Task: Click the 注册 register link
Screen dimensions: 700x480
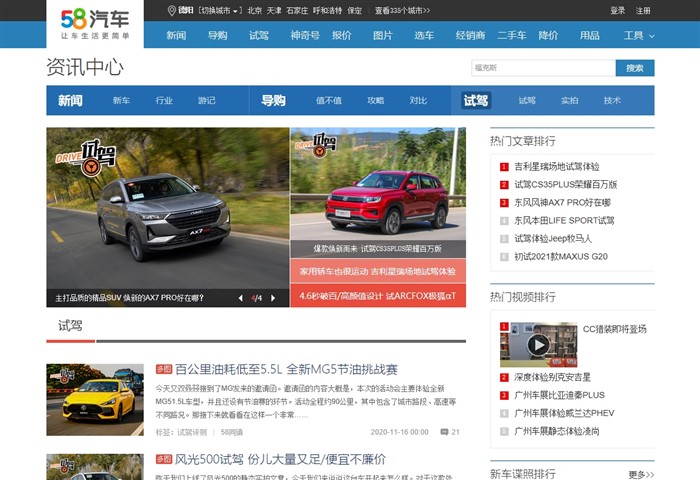Action: click(x=643, y=10)
